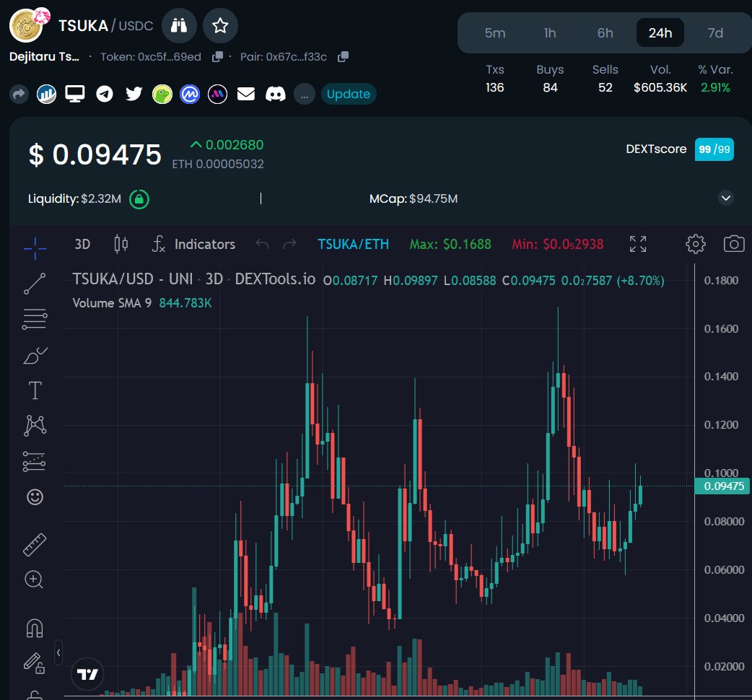Switch to the 1h stats tab
This screenshot has width=752, height=700.
550,32
